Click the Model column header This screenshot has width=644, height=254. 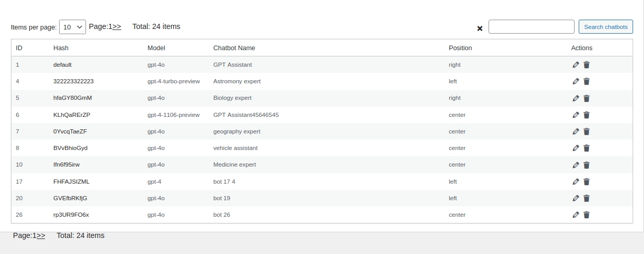(156, 48)
